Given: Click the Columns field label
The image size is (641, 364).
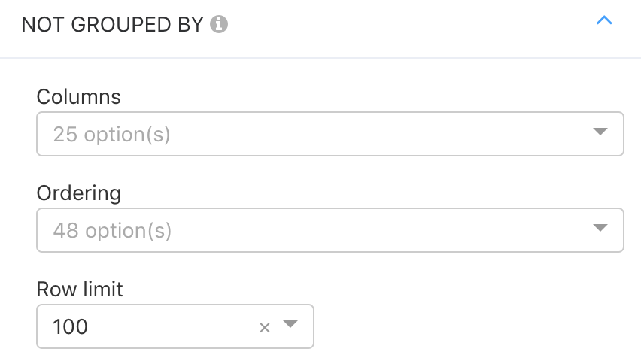Looking at the screenshot, I should 78,97.
